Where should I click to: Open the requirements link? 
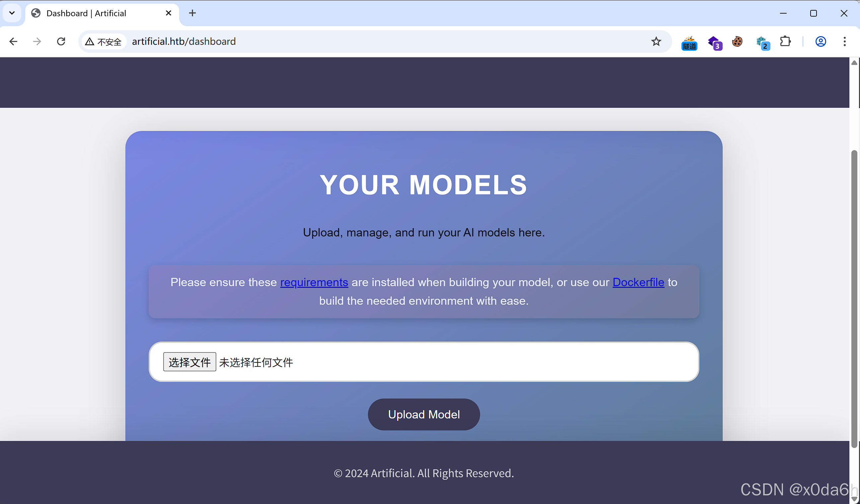(x=314, y=283)
